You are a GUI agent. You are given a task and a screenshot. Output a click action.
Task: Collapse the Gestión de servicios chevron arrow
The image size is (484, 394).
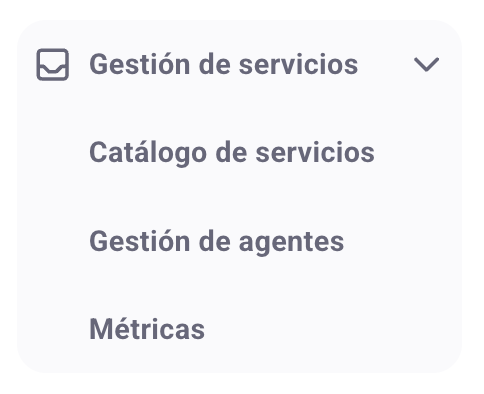coord(426,65)
